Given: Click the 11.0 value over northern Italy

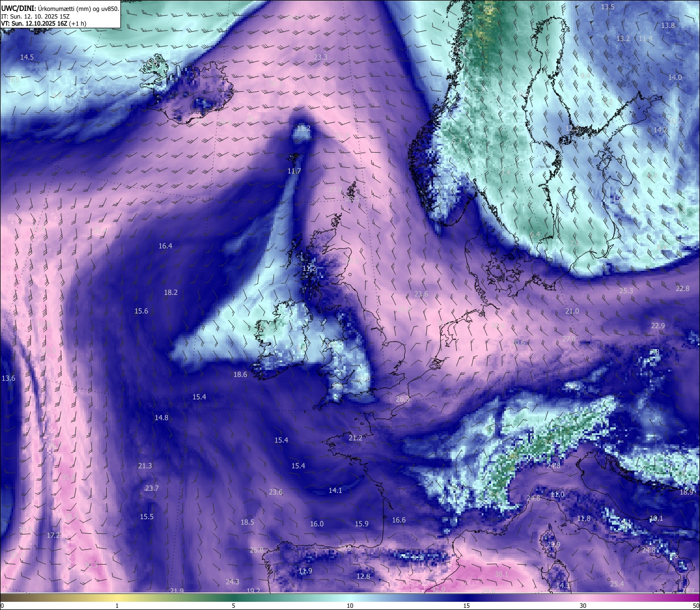Looking at the screenshot, I should [x=557, y=495].
